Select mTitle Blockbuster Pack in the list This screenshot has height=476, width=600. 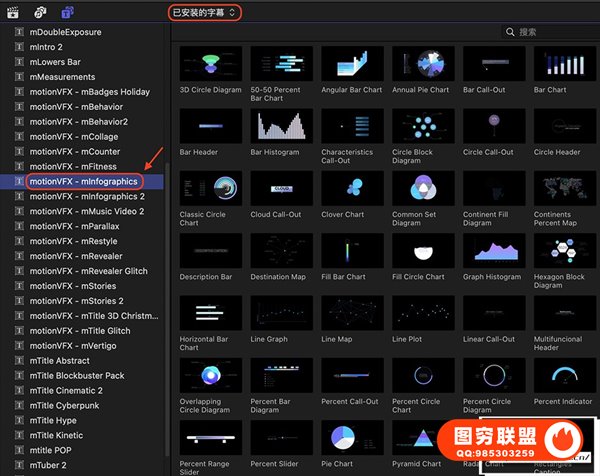(77, 375)
